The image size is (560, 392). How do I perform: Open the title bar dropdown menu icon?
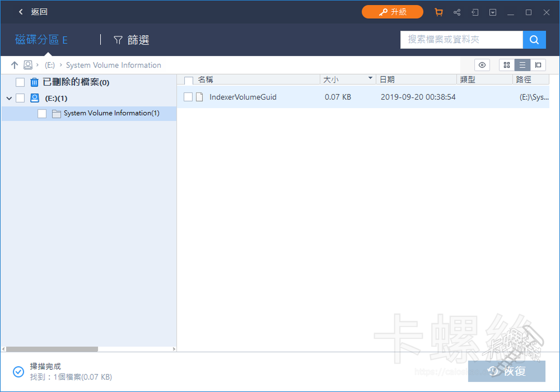(x=493, y=12)
